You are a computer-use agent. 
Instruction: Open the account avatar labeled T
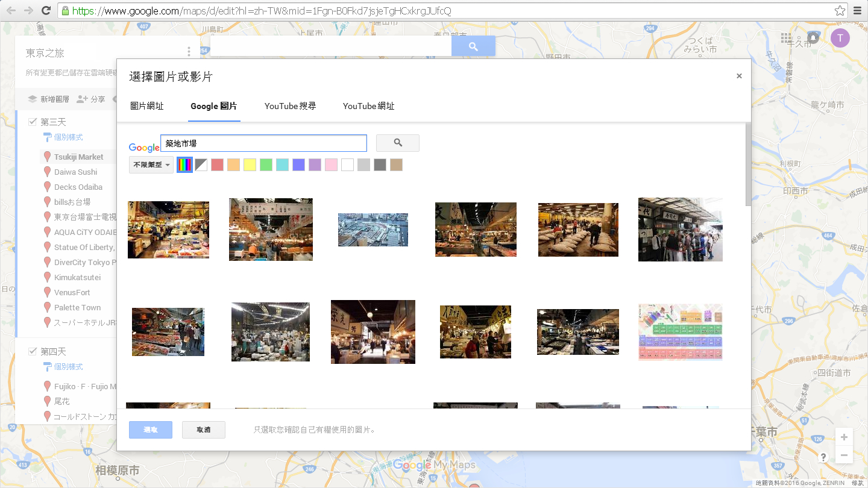[840, 37]
